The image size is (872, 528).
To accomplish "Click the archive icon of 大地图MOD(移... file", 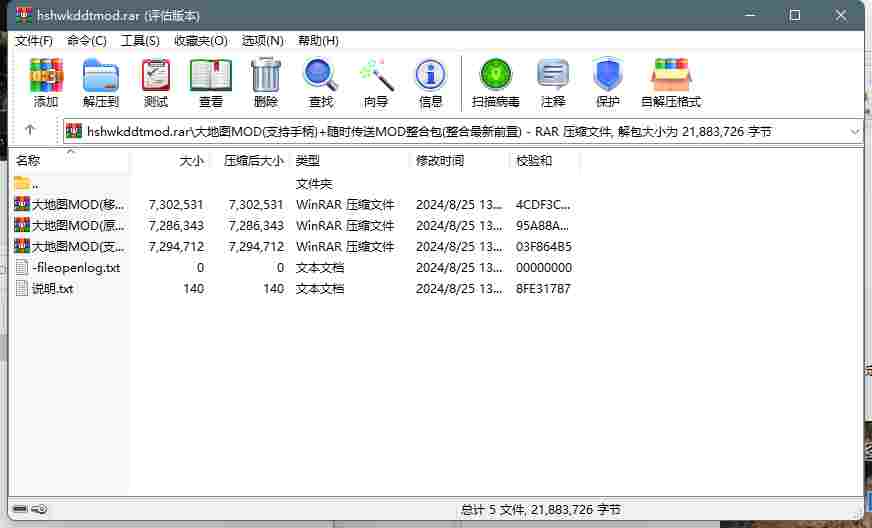I will tap(22, 204).
